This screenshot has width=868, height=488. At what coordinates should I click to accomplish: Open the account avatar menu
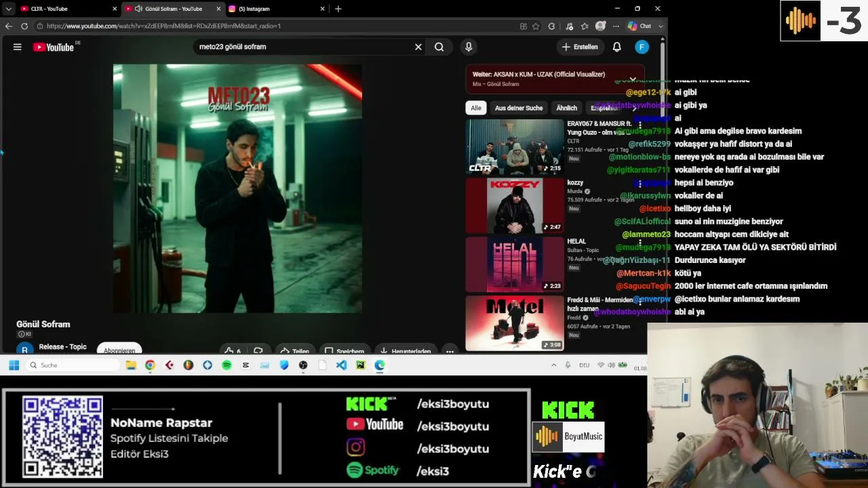coord(642,47)
